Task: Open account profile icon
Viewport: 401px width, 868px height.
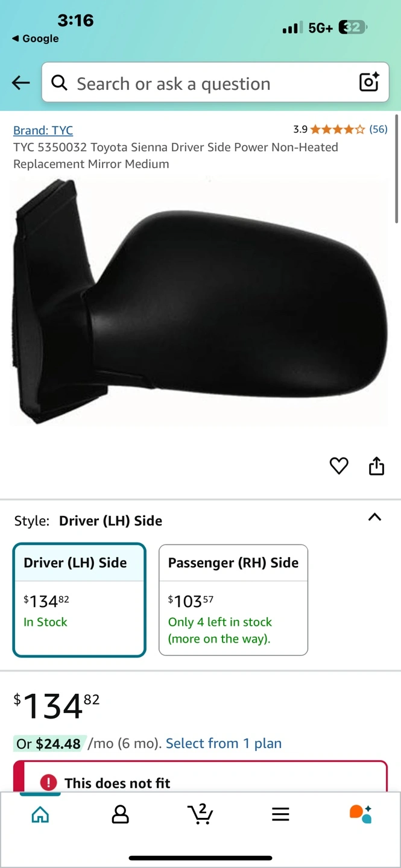Action: [121, 815]
